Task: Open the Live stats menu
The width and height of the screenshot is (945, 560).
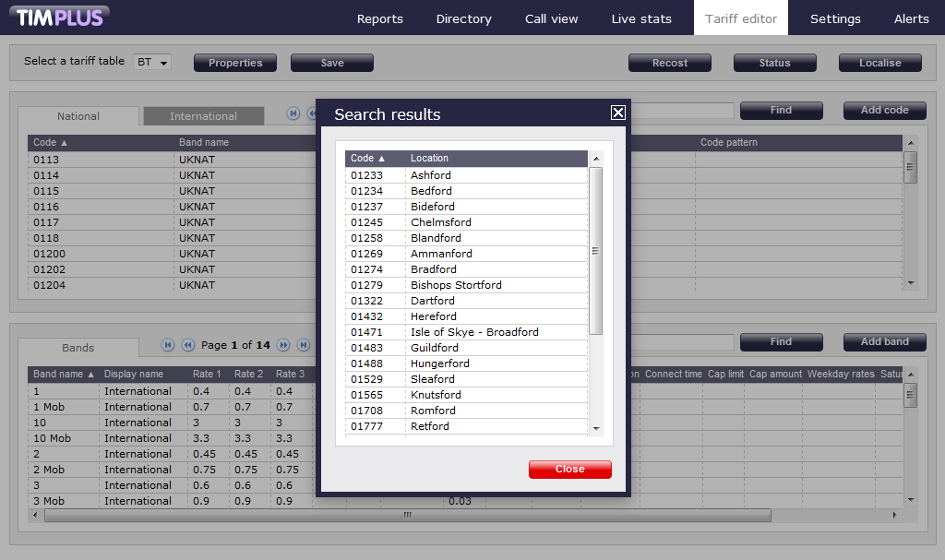Action: pos(641,18)
